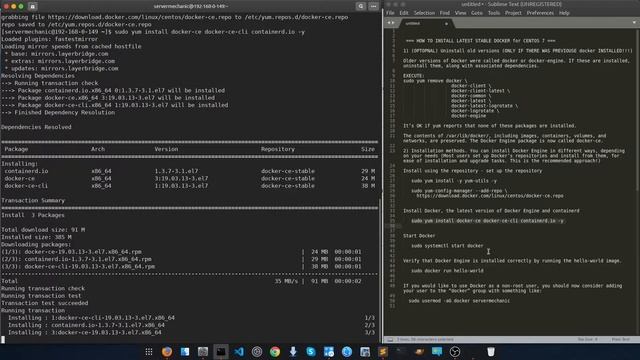Click the Sublime Text window title bar text
The image size is (640, 360).
(x=511, y=4)
